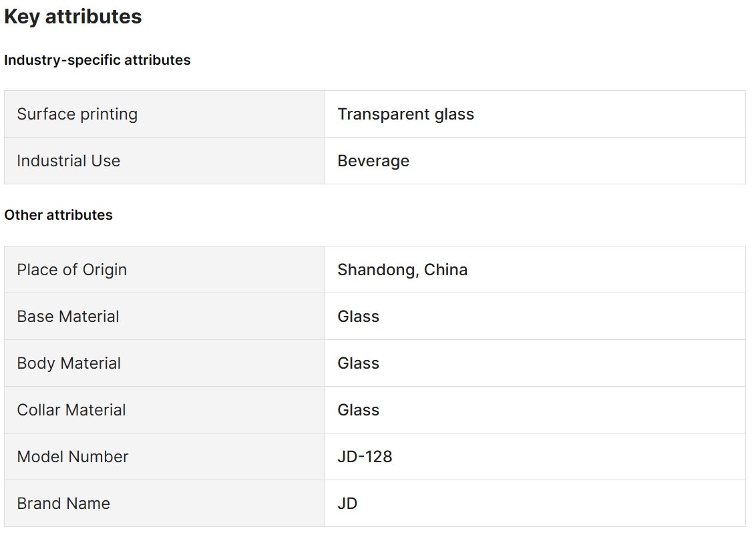Click the Brand Name table row
This screenshot has width=756, height=535.
coord(375,504)
